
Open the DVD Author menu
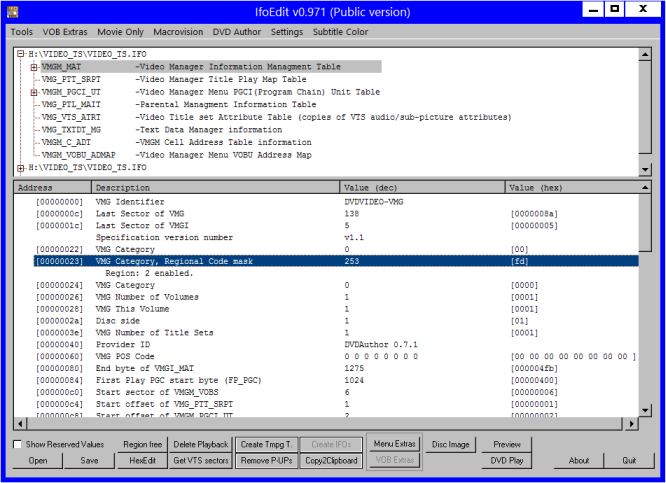[x=238, y=32]
